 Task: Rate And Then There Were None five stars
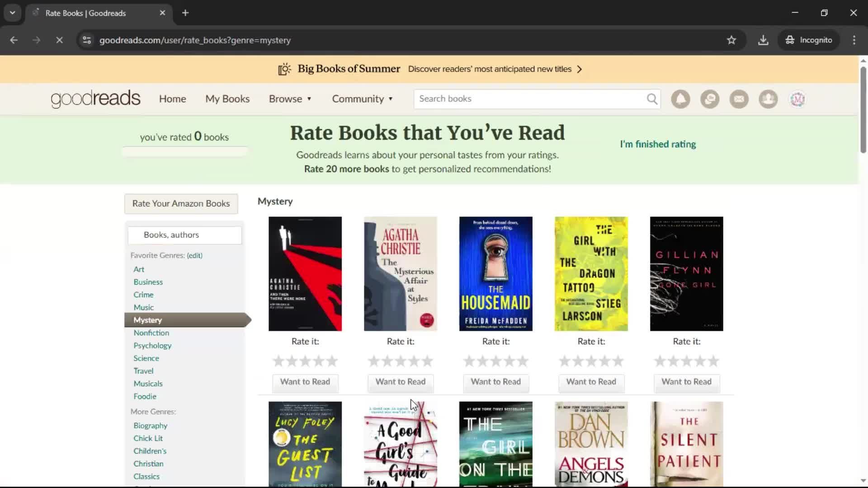click(x=332, y=361)
